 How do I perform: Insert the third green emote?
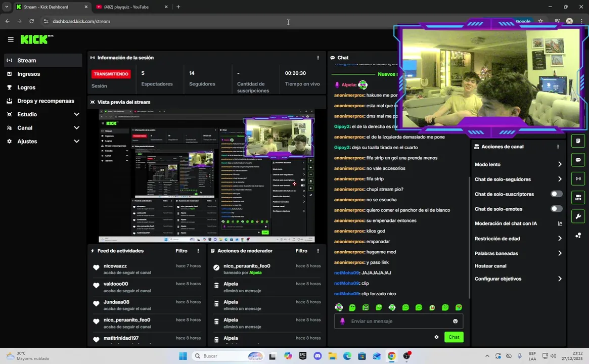coord(366,307)
